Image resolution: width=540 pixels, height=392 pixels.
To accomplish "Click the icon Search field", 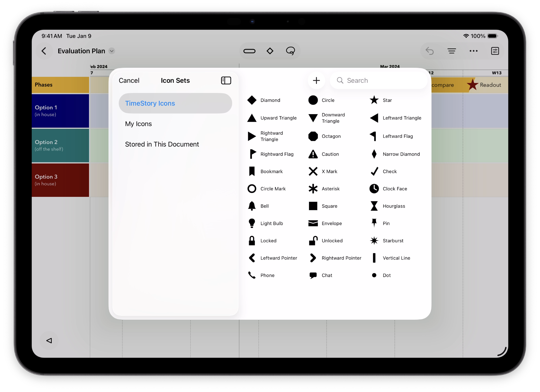I will 379,80.
